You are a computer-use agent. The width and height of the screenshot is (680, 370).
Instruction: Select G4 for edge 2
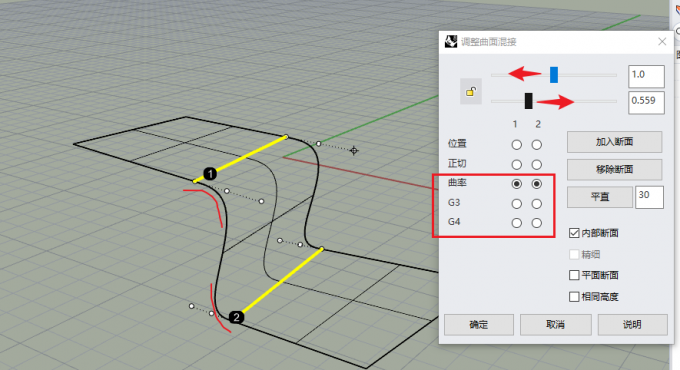(536, 223)
